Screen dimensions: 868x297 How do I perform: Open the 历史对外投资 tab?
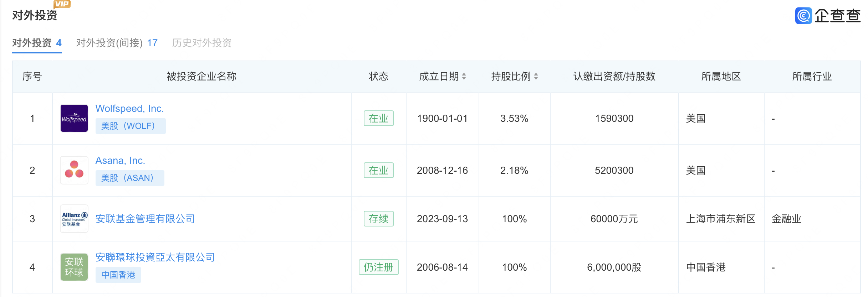coord(202,43)
